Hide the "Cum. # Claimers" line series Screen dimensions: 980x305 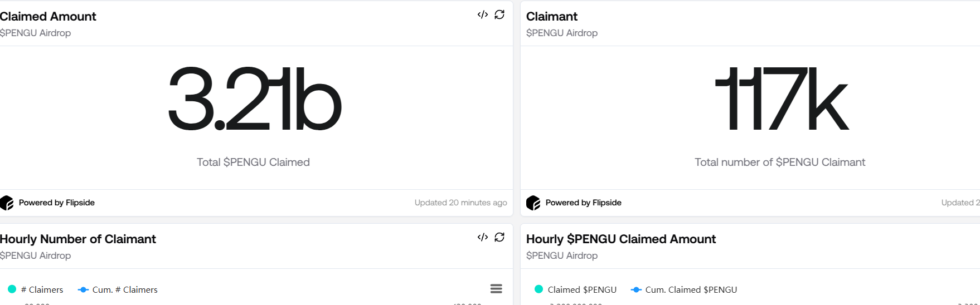coord(118,289)
